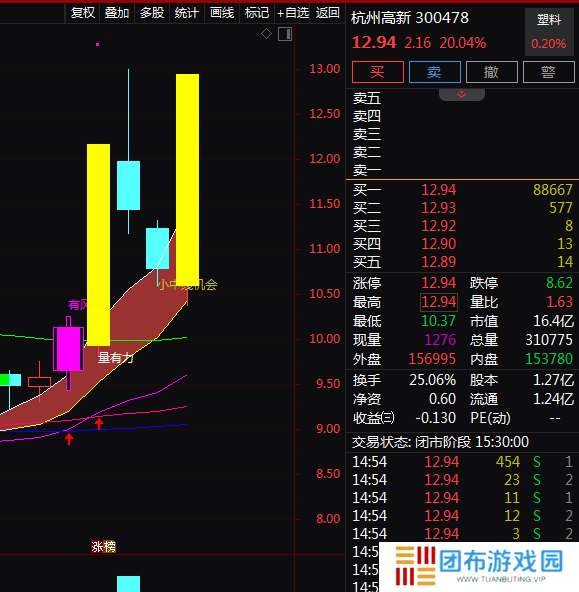Click the cyan volume bar at bottom

pyautogui.click(x=128, y=584)
